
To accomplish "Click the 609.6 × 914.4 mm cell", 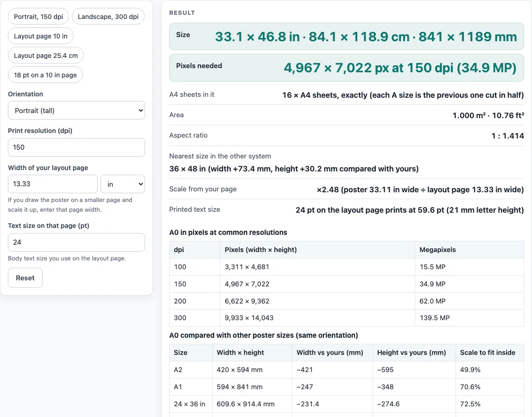I will pyautogui.click(x=253, y=404).
